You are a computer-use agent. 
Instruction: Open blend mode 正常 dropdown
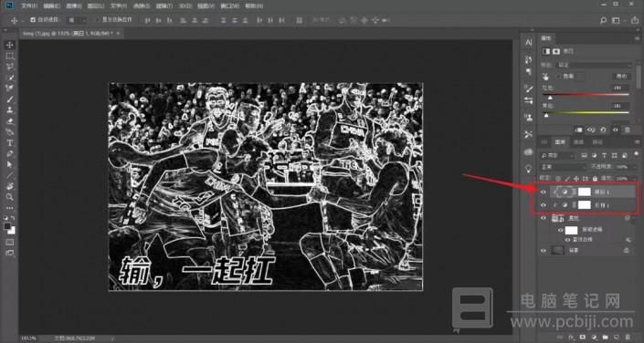[563, 168]
